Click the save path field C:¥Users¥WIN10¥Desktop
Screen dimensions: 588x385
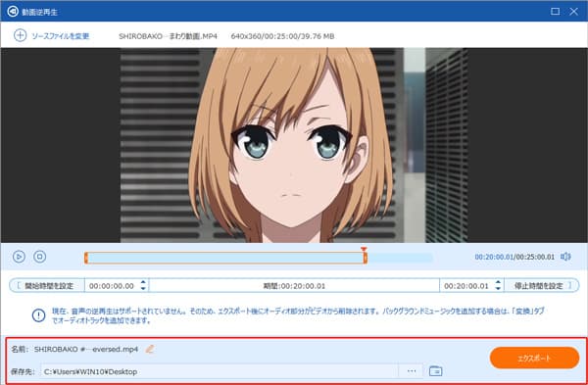(x=220, y=371)
